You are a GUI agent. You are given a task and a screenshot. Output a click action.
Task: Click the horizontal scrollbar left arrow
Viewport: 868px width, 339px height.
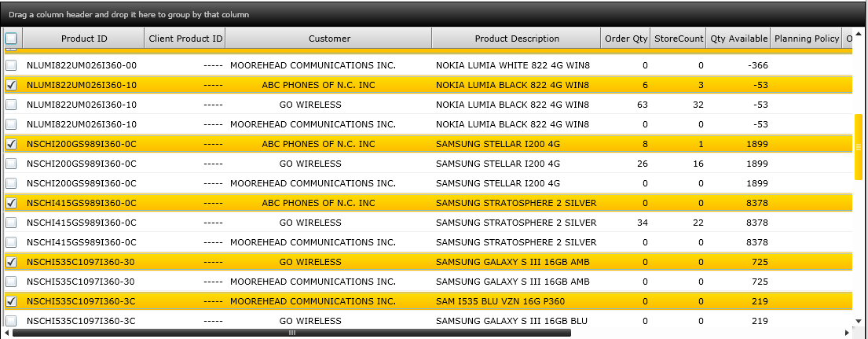coord(6,333)
